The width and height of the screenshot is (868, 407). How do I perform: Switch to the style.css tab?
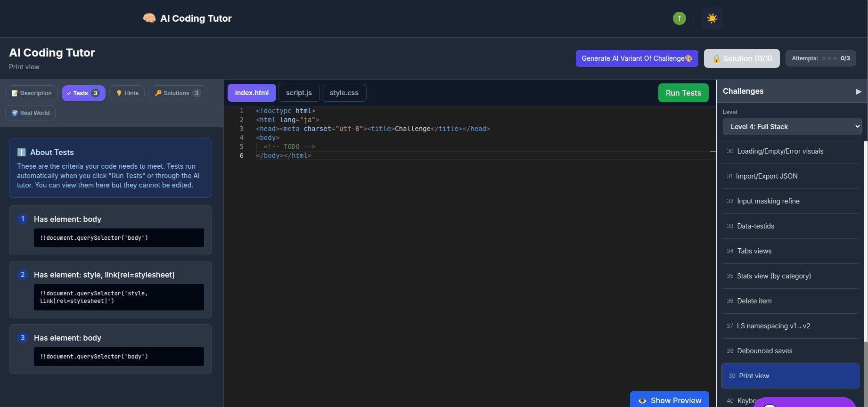tap(344, 93)
